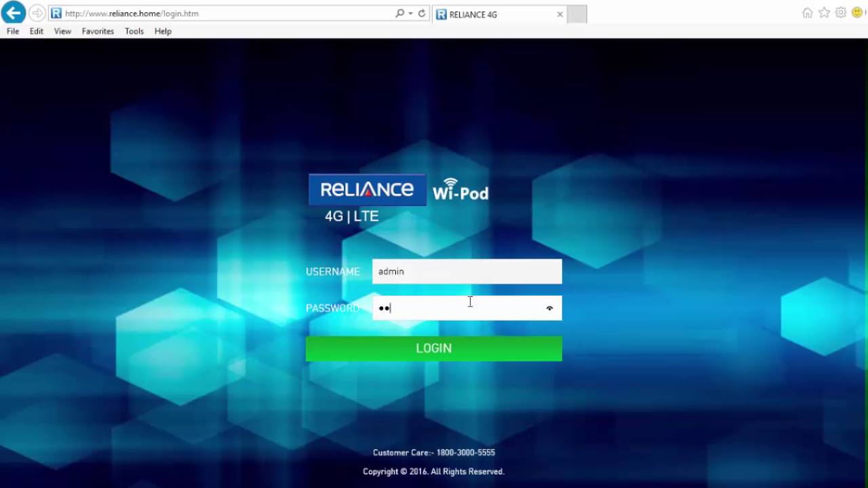This screenshot has height=488, width=868.
Task: Click the Copyright 2016 footer text
Action: [434, 472]
